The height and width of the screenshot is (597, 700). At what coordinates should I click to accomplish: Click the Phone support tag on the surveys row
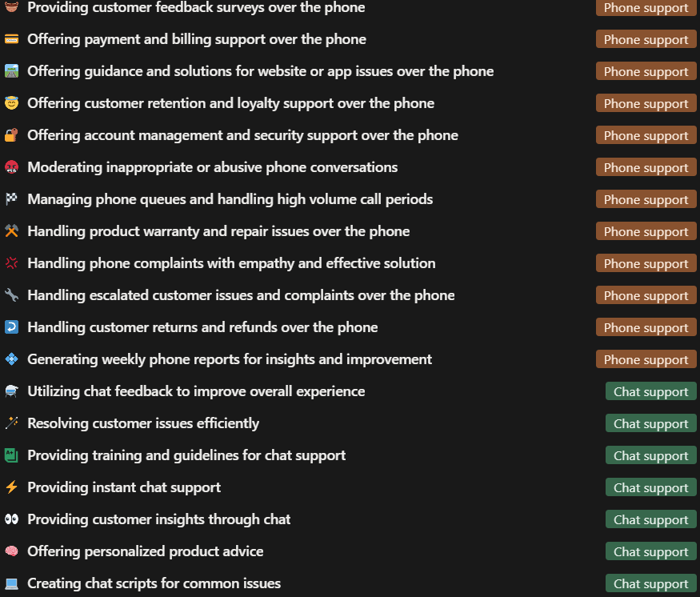[646, 7]
